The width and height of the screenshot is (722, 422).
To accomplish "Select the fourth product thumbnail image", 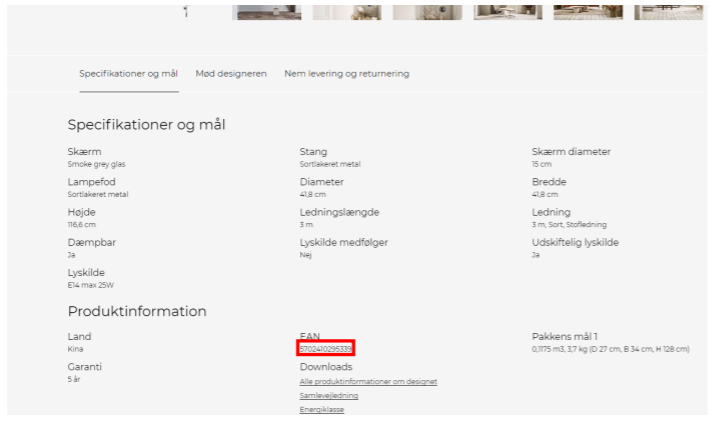I will 507,10.
